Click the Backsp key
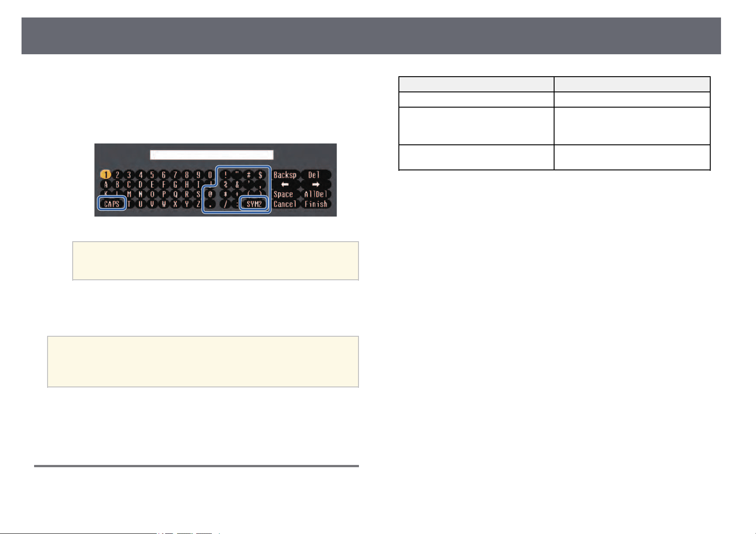This screenshot has width=756, height=534. pyautogui.click(x=285, y=175)
